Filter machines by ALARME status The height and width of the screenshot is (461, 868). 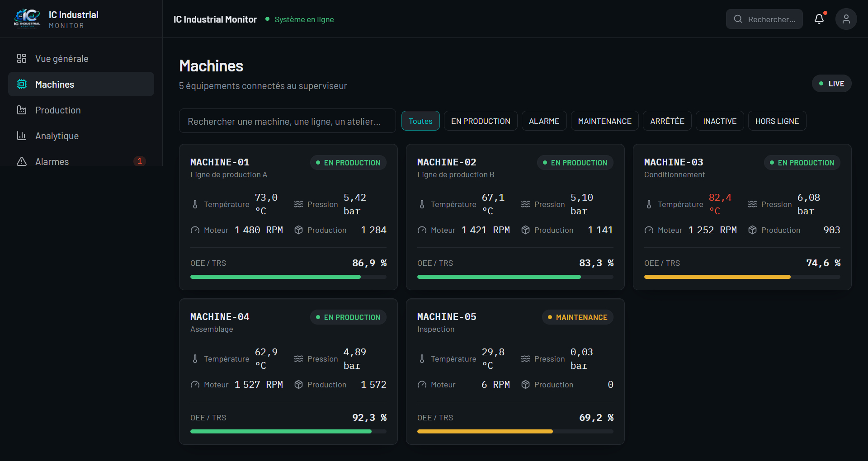pos(544,121)
